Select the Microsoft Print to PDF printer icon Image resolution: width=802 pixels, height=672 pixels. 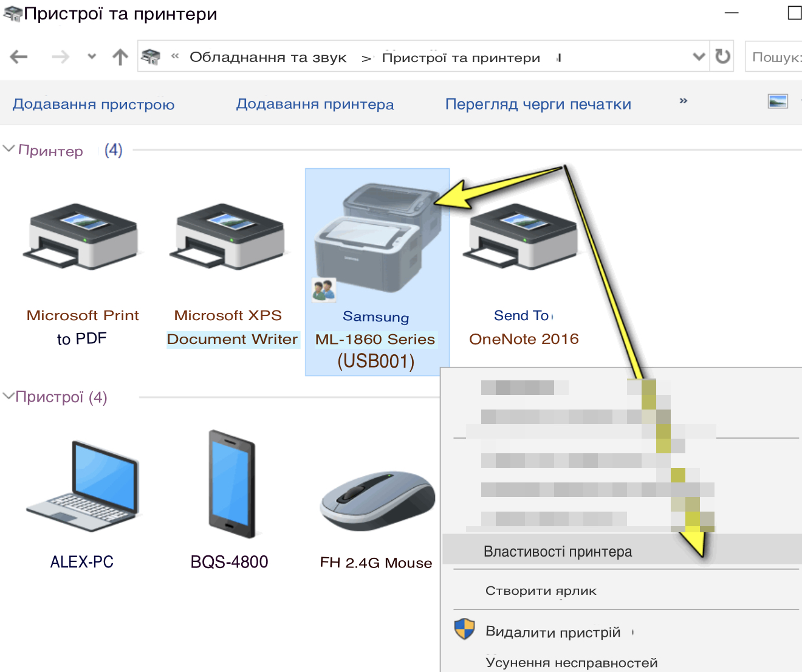pos(83,238)
